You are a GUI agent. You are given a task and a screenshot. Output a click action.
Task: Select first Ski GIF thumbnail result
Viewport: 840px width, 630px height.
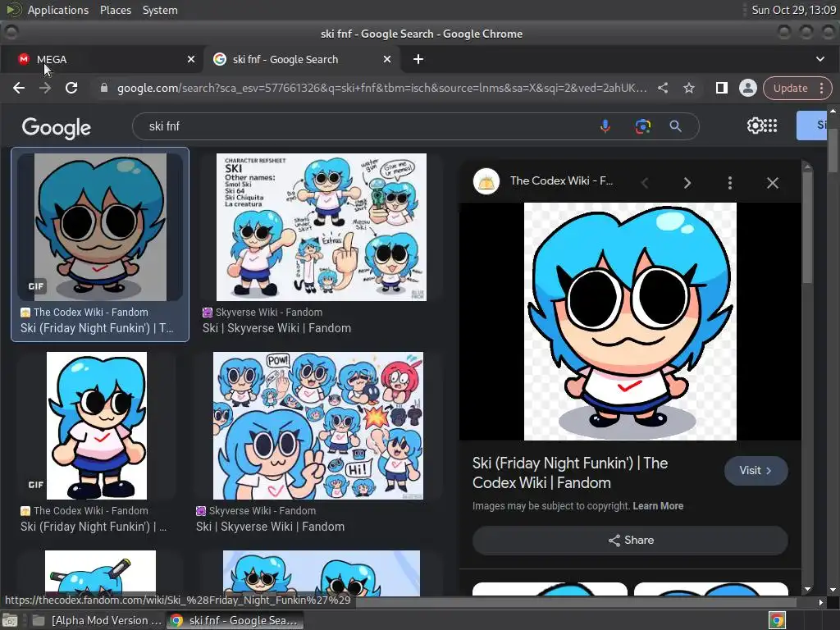tap(100, 227)
